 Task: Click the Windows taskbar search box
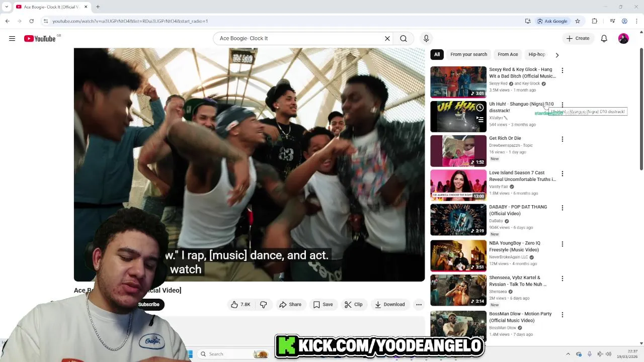point(234,354)
